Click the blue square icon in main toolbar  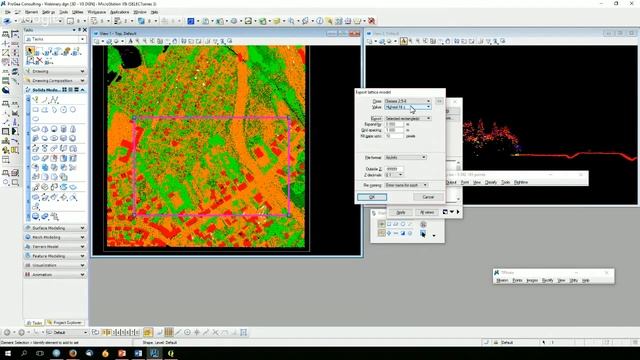click(x=190, y=21)
